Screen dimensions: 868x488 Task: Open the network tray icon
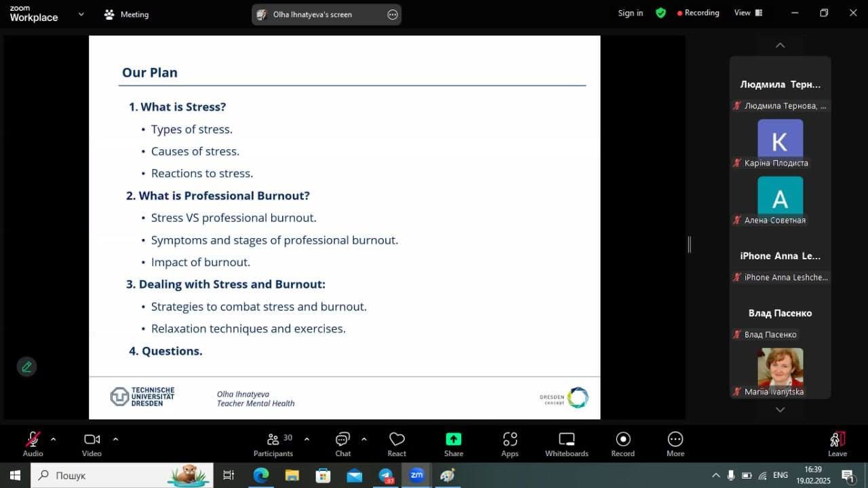point(763,475)
